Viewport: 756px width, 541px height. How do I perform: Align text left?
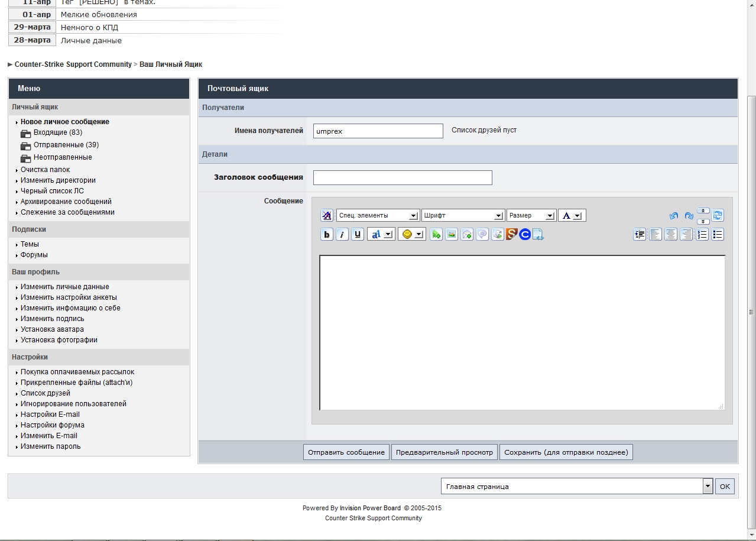(656, 235)
